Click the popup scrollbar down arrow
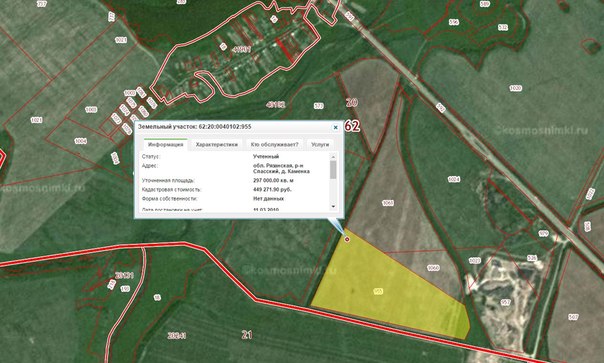Viewport: 604px width, 363px height. click(x=333, y=207)
